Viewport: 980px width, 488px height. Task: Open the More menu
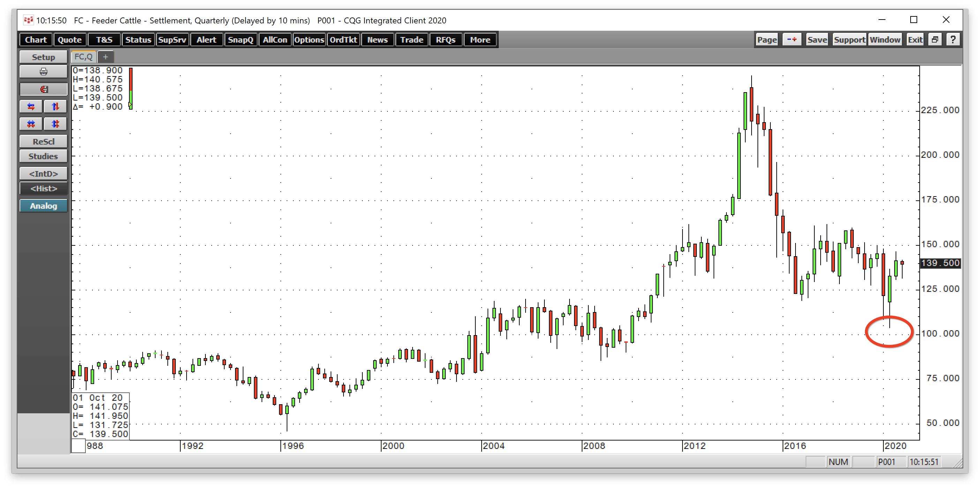pos(480,39)
